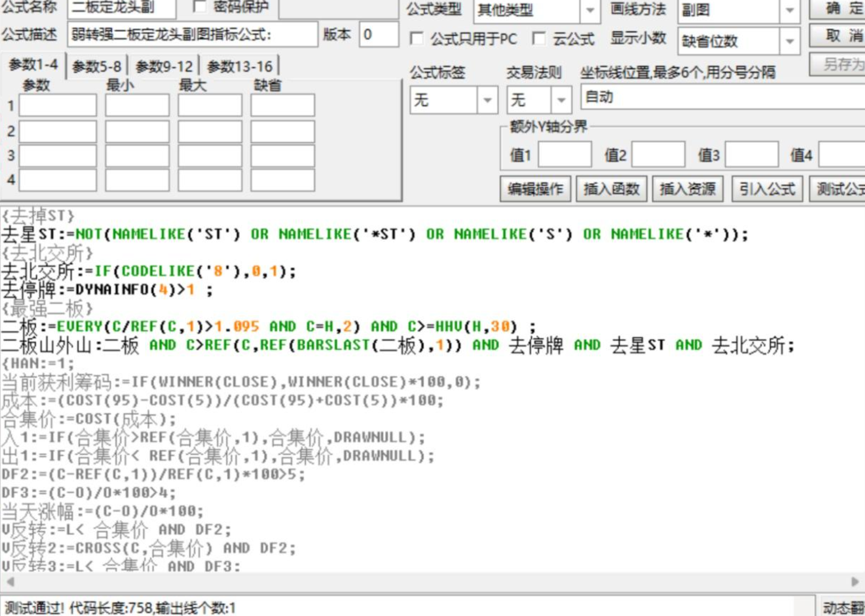Open the 参数9-12 tab
This screenshot has height=616, width=865.
(164, 67)
